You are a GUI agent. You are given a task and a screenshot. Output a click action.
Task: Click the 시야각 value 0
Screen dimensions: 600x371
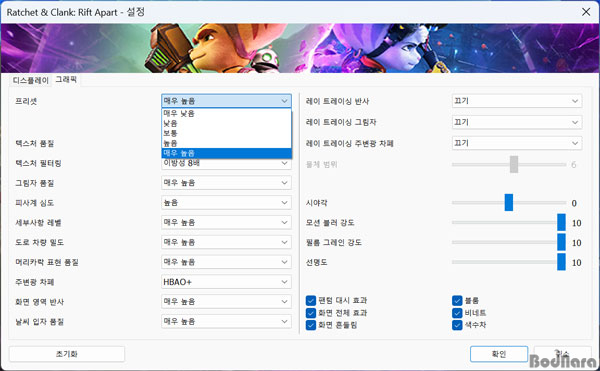click(574, 203)
